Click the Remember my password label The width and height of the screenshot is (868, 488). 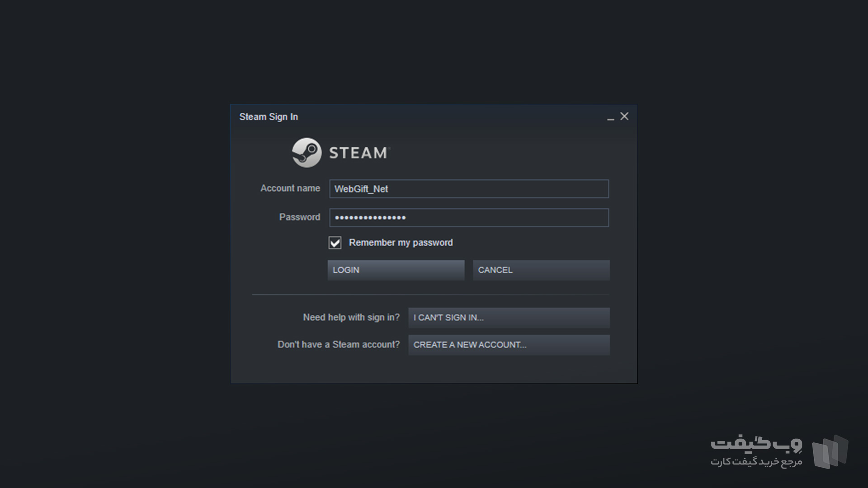[x=401, y=243]
